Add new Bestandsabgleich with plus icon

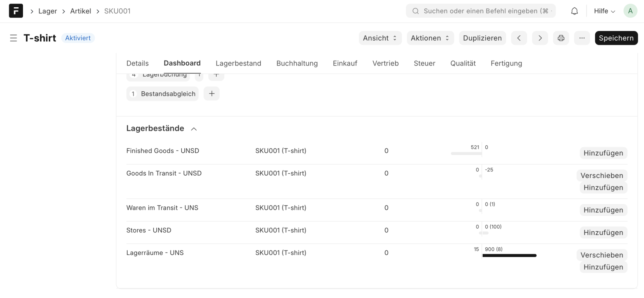pyautogui.click(x=212, y=94)
